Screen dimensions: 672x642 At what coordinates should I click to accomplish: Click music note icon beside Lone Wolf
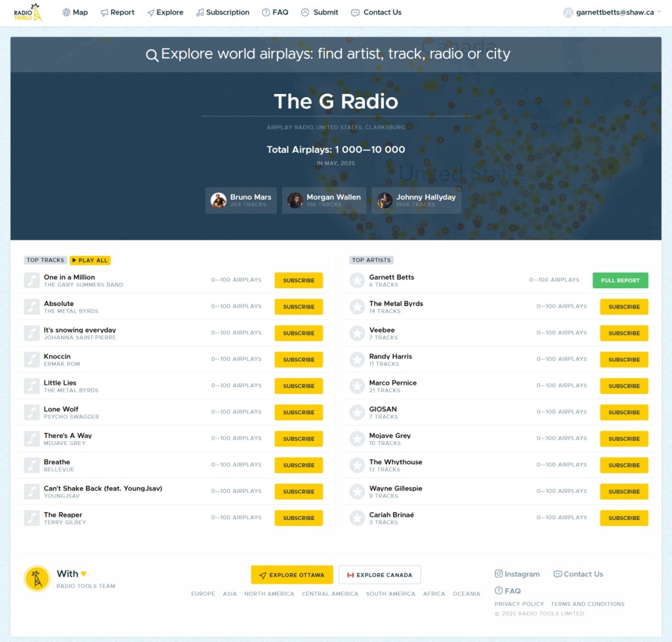(31, 412)
